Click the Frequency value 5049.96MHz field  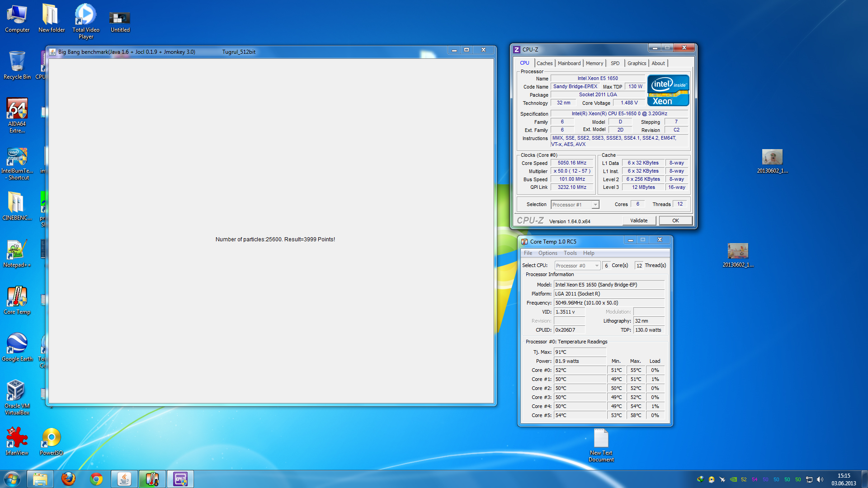609,303
